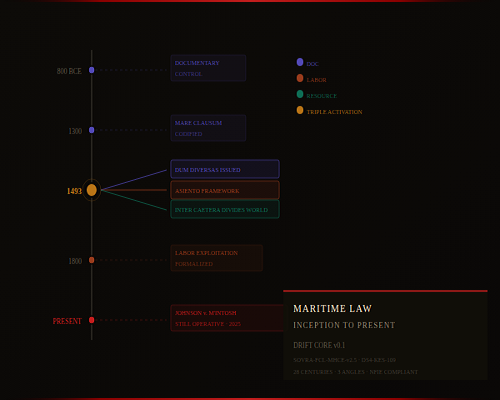The height and width of the screenshot is (400, 500).
Task: Click the 1493 date label
Action: point(74,191)
